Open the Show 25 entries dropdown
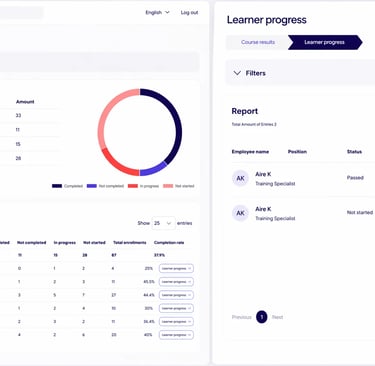 tap(163, 223)
